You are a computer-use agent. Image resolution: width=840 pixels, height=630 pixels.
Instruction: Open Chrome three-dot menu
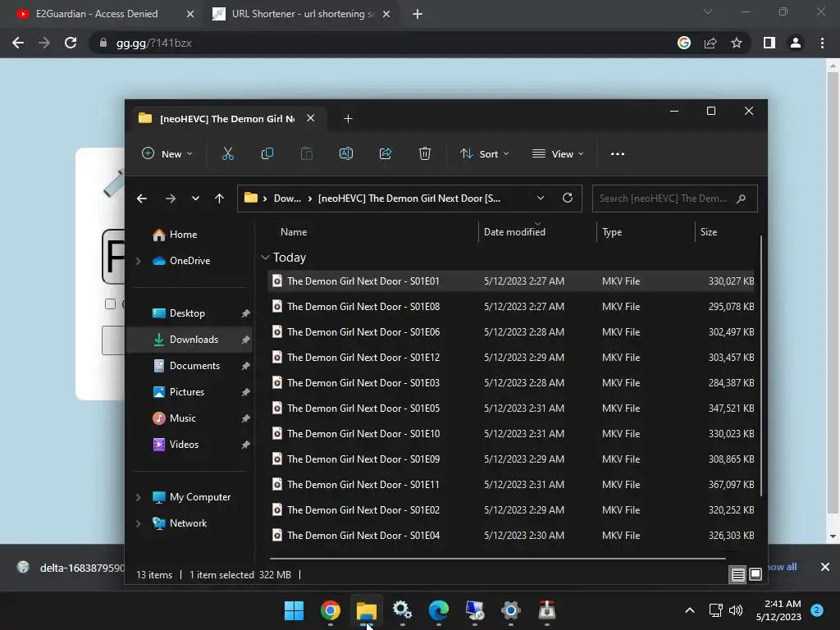coord(822,43)
